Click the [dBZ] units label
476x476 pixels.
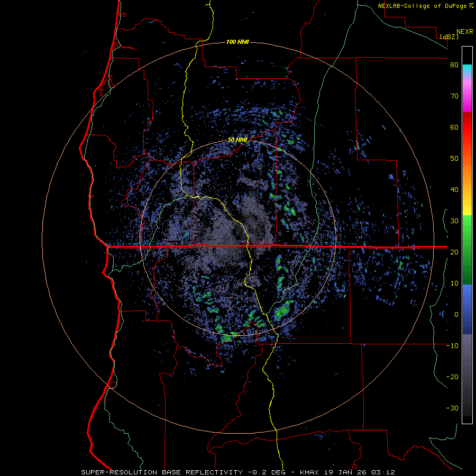pyautogui.click(x=449, y=37)
